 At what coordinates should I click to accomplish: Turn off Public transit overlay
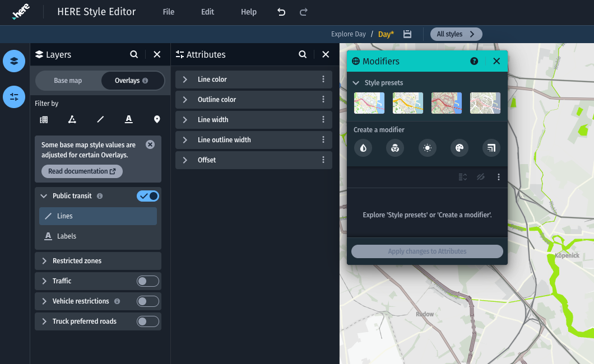tap(148, 196)
